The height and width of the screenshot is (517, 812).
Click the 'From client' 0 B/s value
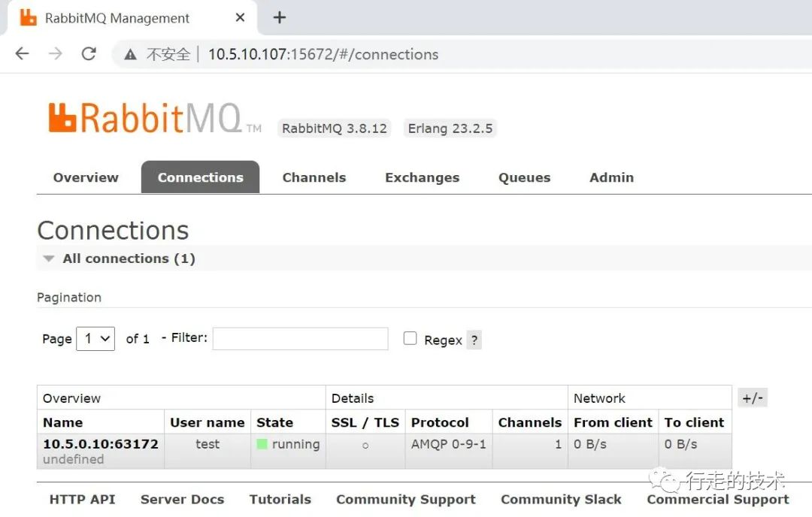click(x=590, y=444)
